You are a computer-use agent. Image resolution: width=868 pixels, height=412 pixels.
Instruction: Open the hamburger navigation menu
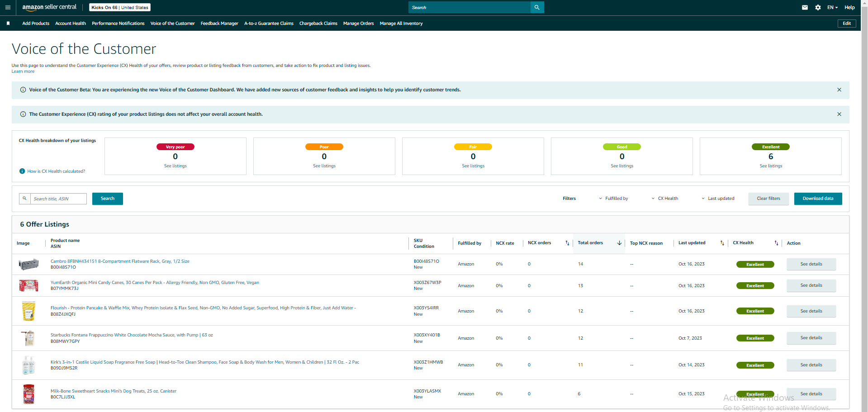pyautogui.click(x=8, y=7)
